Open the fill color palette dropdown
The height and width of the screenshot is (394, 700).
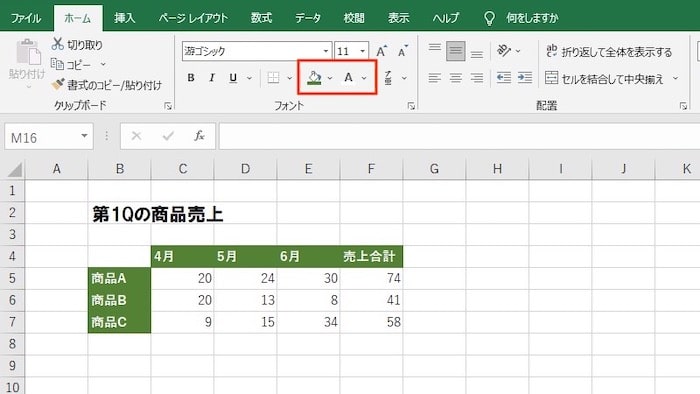329,78
